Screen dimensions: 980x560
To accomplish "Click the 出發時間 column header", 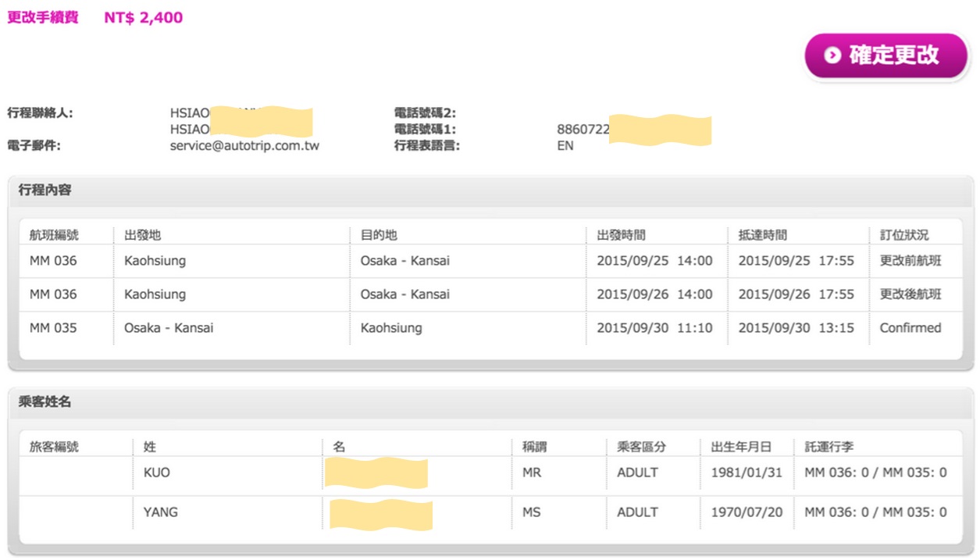I will (x=621, y=234).
